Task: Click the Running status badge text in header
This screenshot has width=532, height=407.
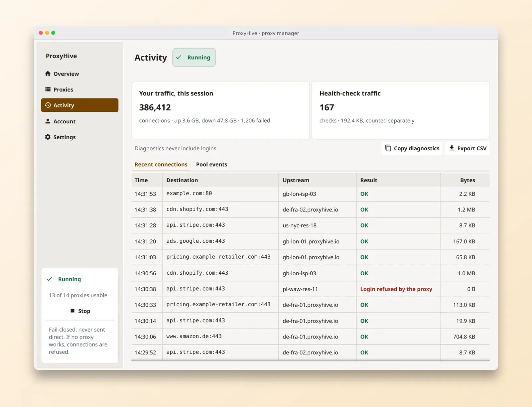Action: [x=199, y=57]
